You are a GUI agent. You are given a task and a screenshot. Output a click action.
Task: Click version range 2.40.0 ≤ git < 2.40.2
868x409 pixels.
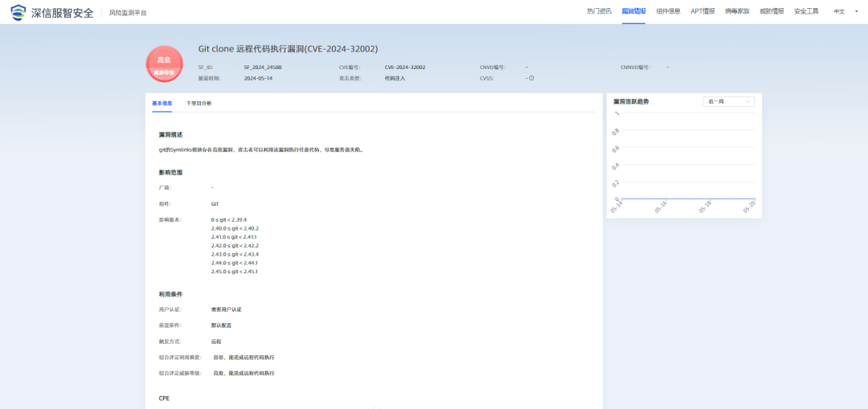click(x=235, y=228)
